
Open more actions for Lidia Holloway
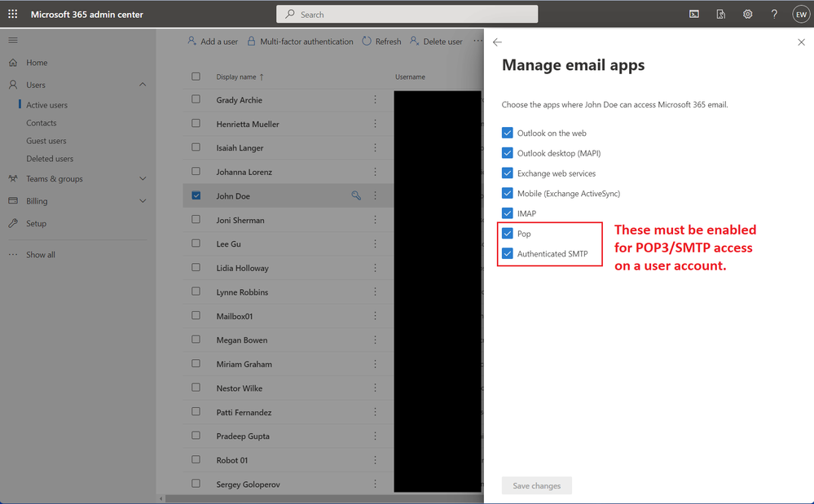(376, 268)
